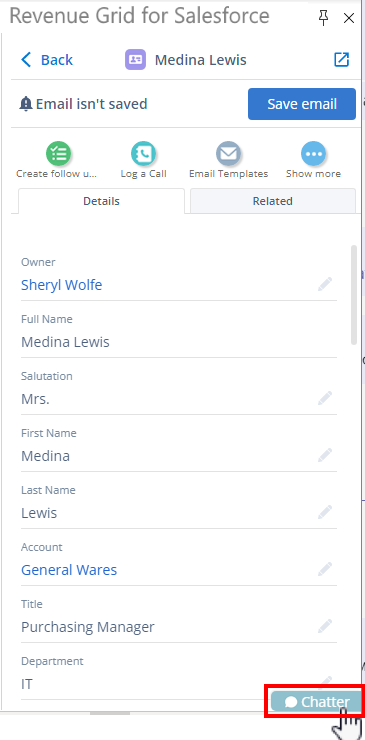Viewport: 365px width, 740px height.
Task: Edit the Title field pencil icon
Action: click(325, 626)
